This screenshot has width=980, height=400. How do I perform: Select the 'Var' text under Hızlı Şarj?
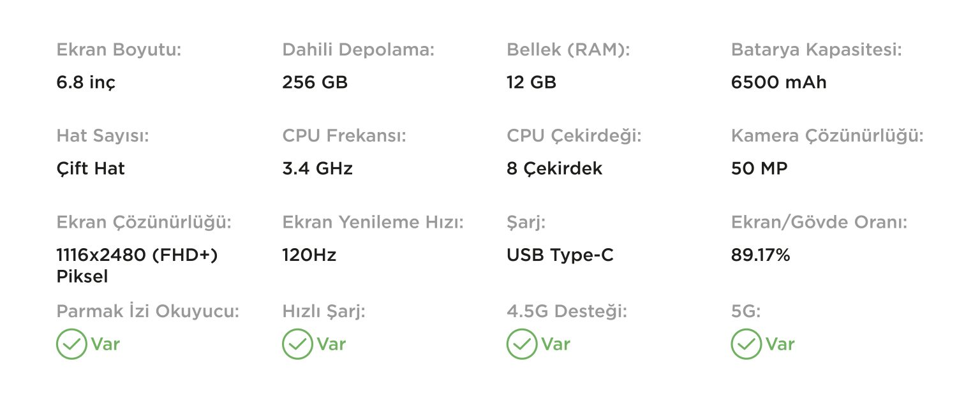pos(331,344)
